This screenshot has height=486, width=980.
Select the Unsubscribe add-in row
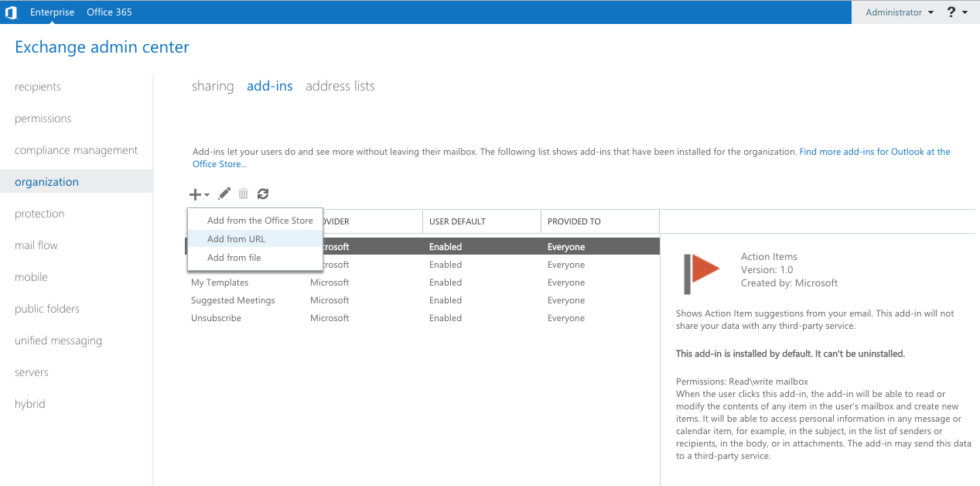[x=422, y=318]
